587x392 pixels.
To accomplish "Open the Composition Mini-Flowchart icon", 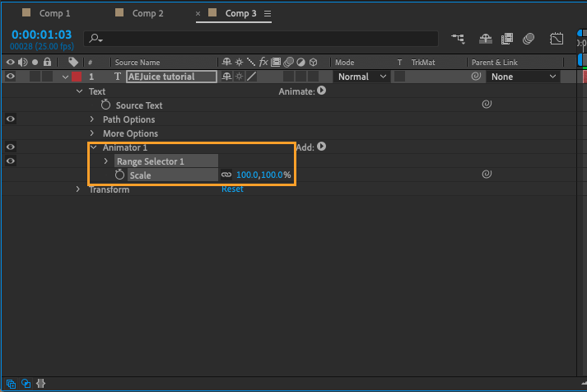I will click(459, 39).
